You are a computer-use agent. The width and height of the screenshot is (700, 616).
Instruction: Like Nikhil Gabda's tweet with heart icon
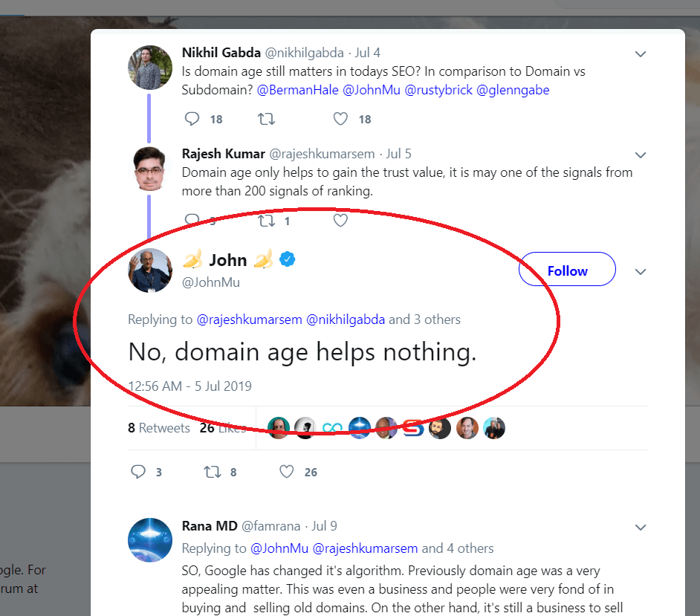pos(340,119)
